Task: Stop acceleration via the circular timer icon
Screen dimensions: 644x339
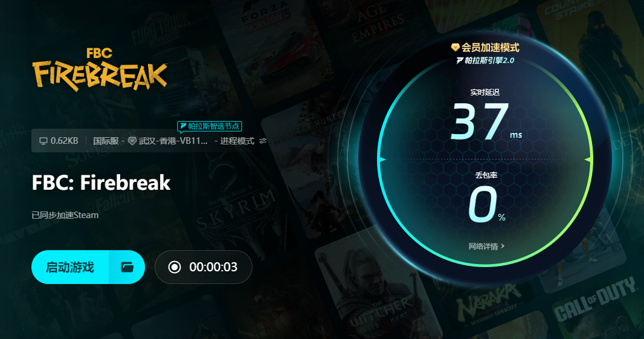Action: pyautogui.click(x=175, y=268)
